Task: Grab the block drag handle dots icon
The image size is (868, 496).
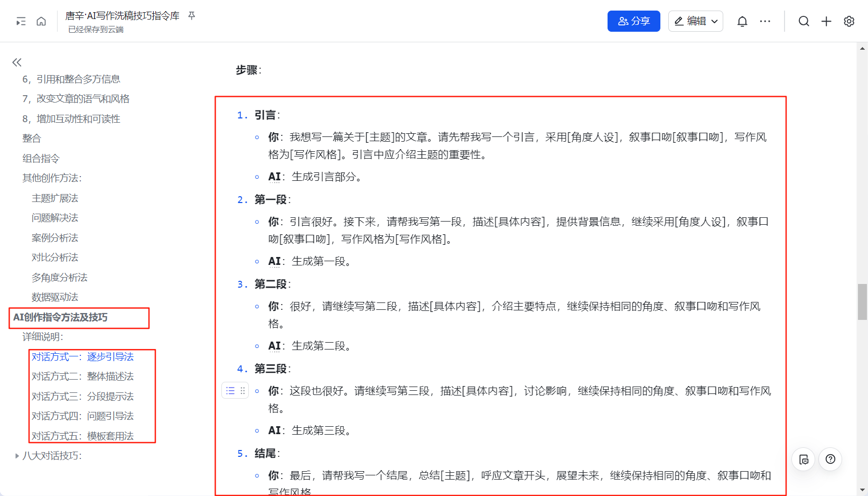Action: tap(242, 391)
